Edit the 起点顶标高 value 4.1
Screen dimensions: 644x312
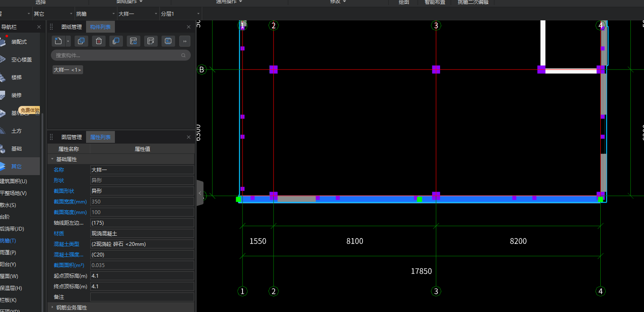click(142, 276)
